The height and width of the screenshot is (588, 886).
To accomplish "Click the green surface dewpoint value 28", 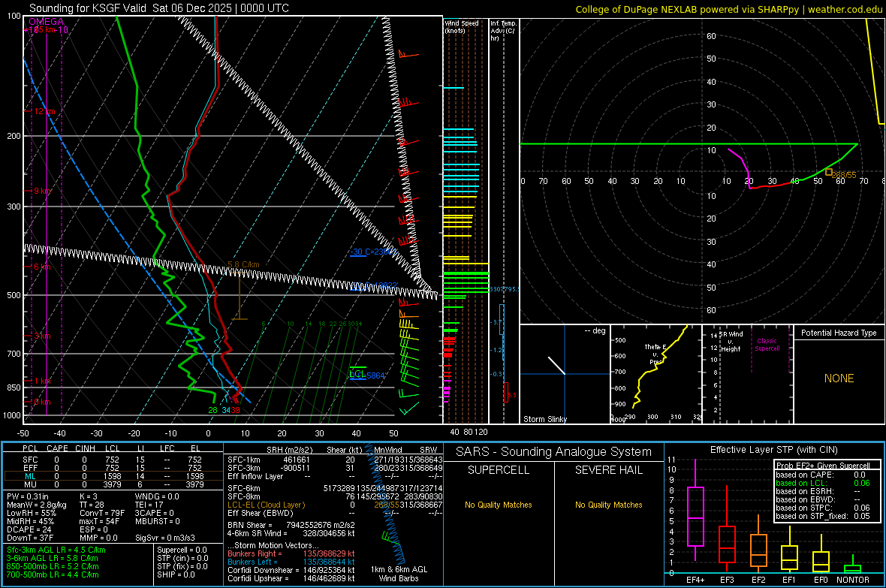I will (x=213, y=410).
